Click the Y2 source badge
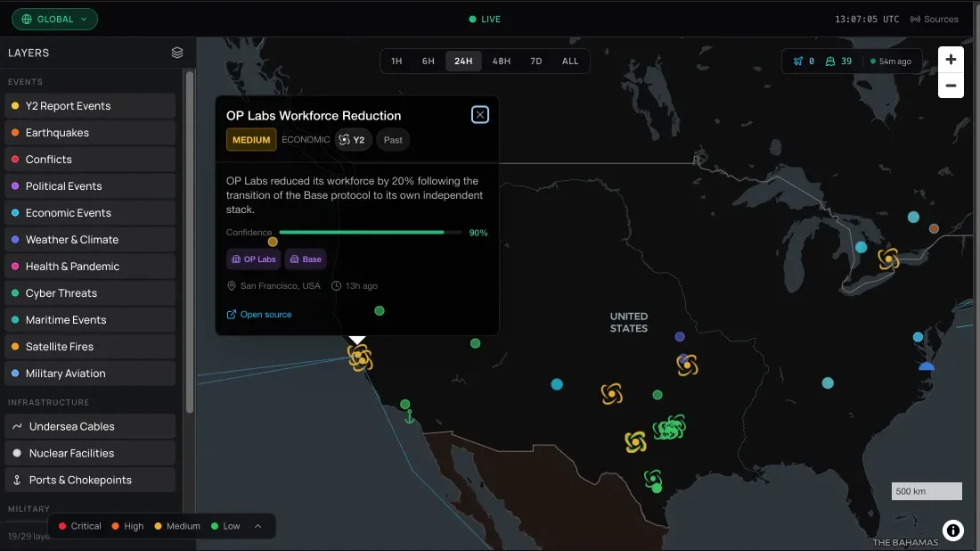Image resolution: width=980 pixels, height=551 pixels. tap(353, 139)
